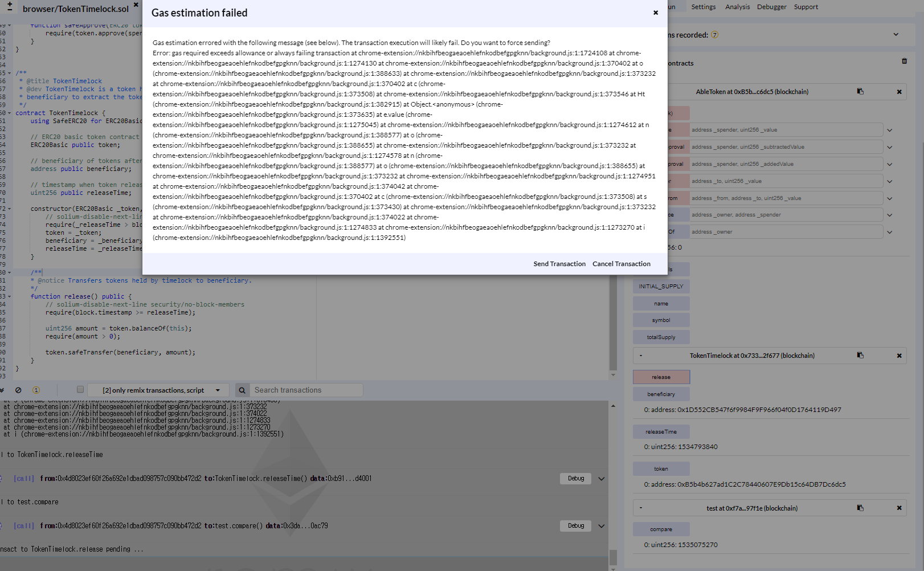924x571 pixels.
Task: Copy the TokenTimelock contract address
Action: [860, 355]
